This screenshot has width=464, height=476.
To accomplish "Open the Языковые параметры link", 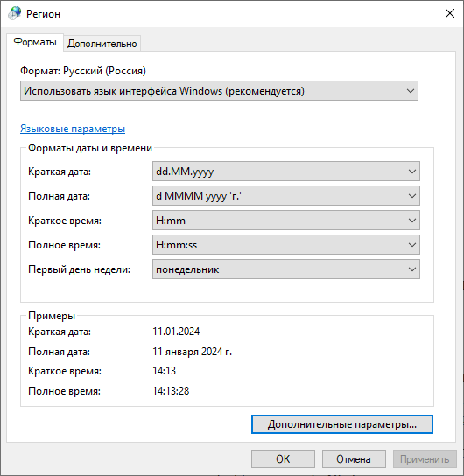I will 73,129.
